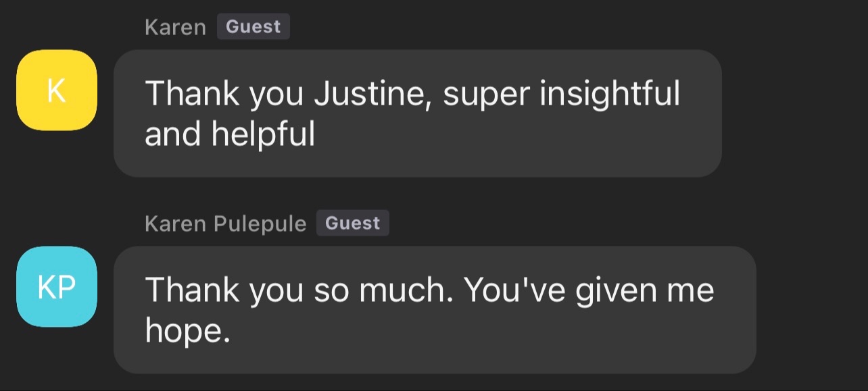This screenshot has height=391, width=868.
Task: Click the Guest badge beside Karen
Action: click(253, 27)
